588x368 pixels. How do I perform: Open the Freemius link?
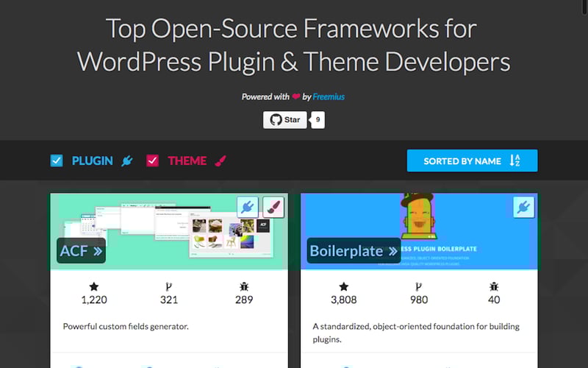(x=329, y=97)
